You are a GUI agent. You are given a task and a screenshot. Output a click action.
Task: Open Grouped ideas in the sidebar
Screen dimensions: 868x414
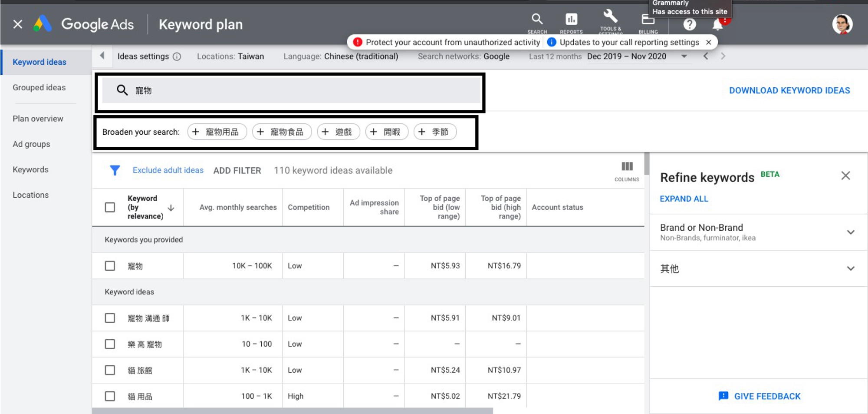(x=39, y=87)
